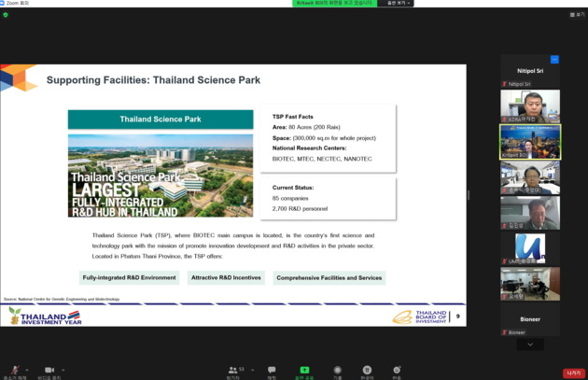
Task: Open the Reactions icon
Action: (x=397, y=371)
